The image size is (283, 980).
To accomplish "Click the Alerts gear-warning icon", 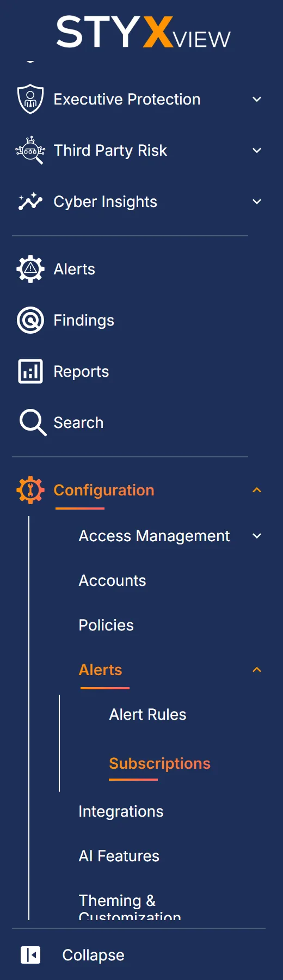I will pos(30,269).
